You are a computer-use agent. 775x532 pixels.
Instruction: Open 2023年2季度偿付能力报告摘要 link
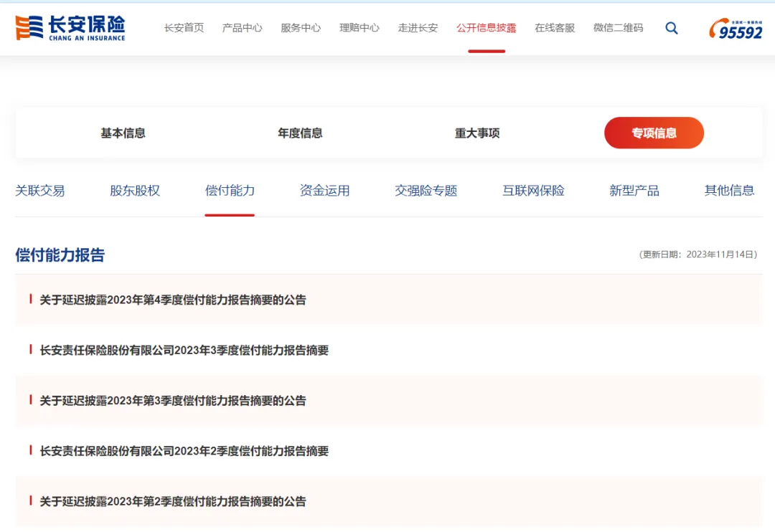point(184,451)
